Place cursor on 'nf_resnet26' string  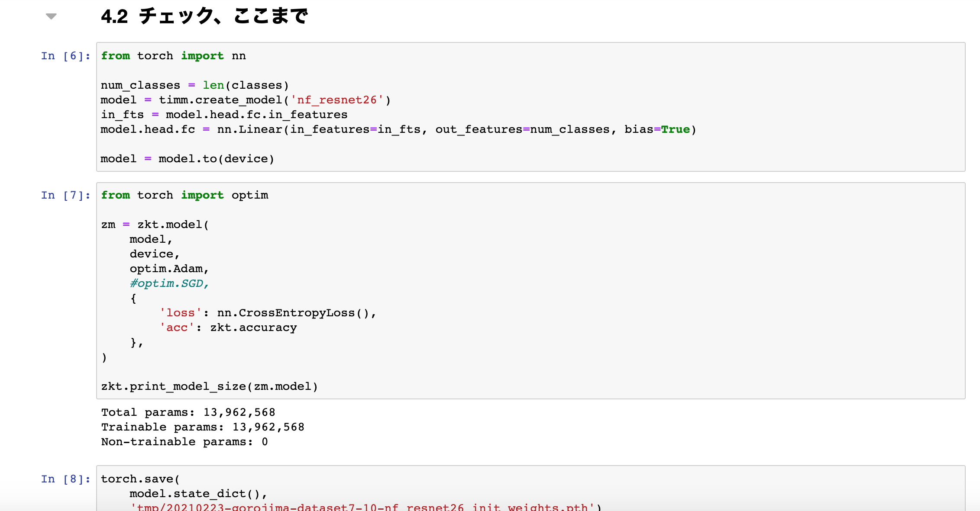337,100
